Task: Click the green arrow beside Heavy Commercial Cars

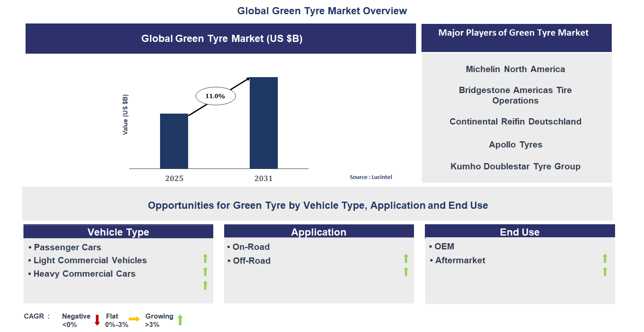Action: [205, 285]
